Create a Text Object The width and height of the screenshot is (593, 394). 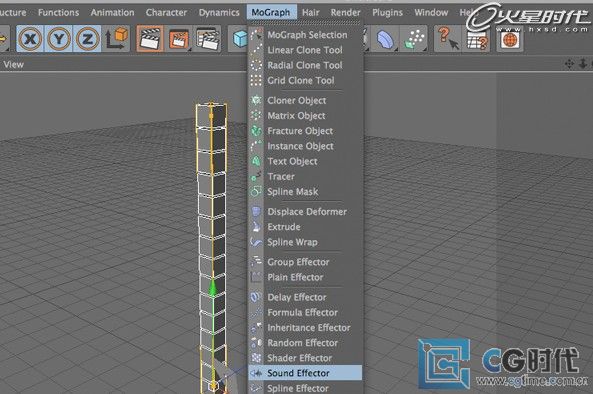[305, 161]
